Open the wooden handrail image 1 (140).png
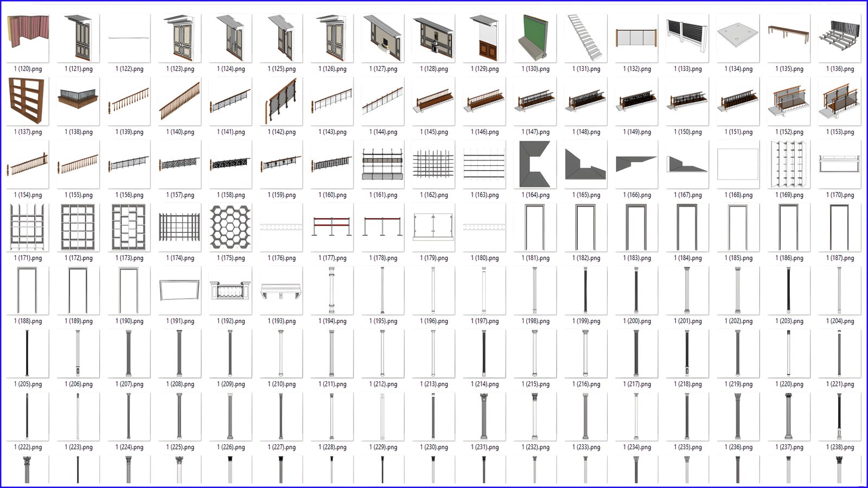Image resolution: width=868 pixels, height=488 pixels. pyautogui.click(x=180, y=101)
